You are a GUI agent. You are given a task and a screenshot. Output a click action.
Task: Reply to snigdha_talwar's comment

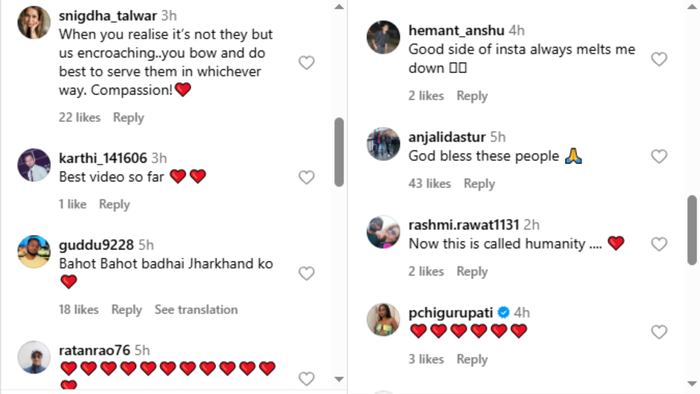(x=129, y=117)
